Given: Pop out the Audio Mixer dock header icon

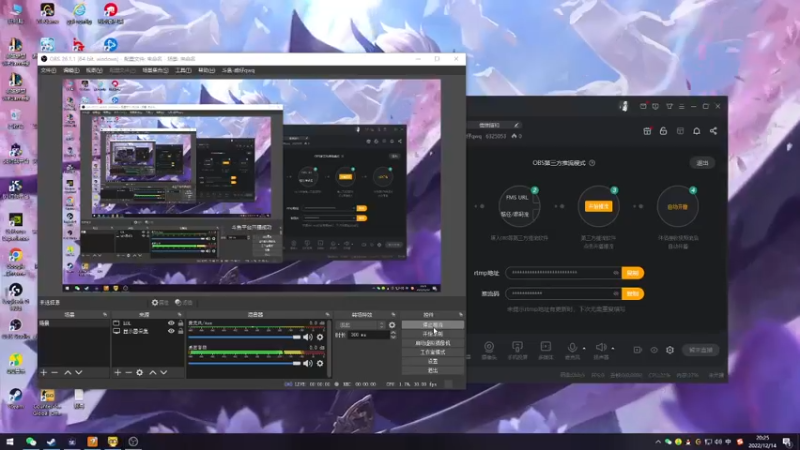Looking at the screenshot, I should click(327, 315).
